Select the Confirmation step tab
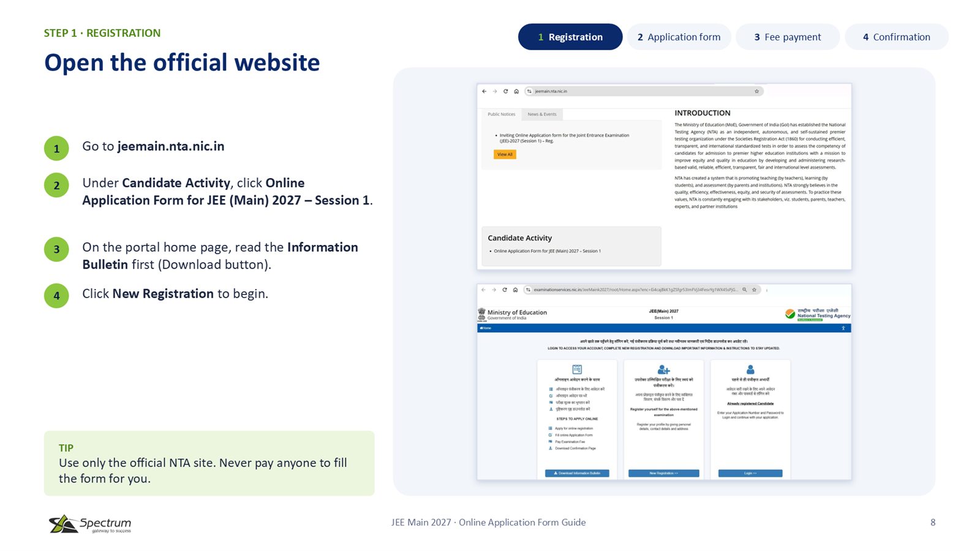Viewport: 980px width, 551px height. (x=897, y=37)
